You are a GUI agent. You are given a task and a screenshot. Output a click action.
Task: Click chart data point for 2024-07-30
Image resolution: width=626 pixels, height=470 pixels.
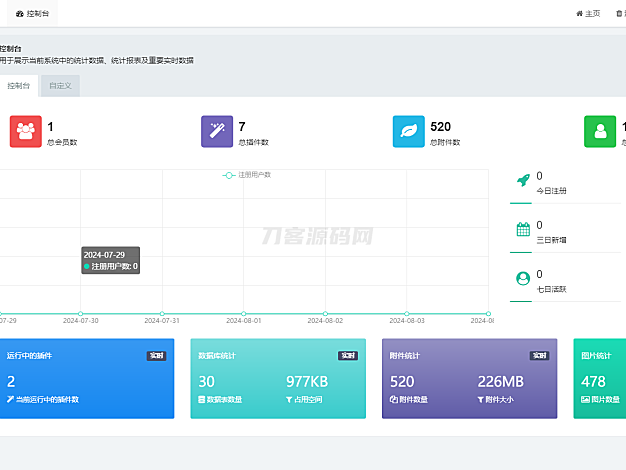coord(81,313)
